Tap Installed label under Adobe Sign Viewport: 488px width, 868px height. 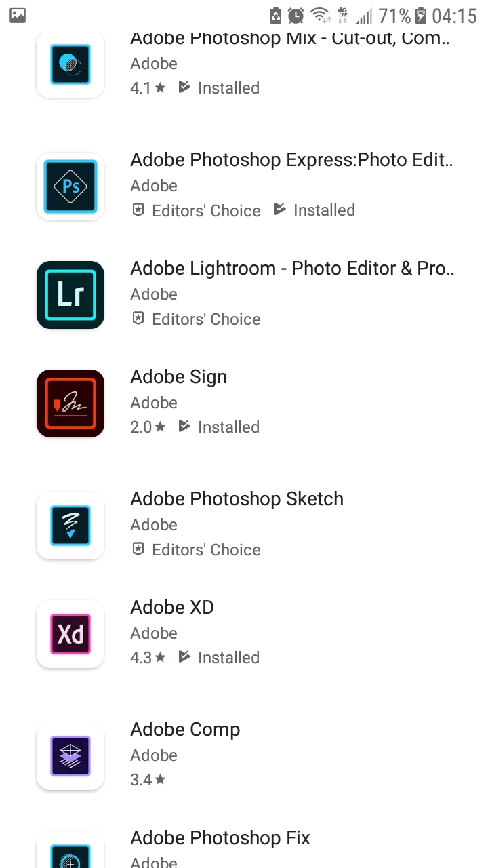219,427
